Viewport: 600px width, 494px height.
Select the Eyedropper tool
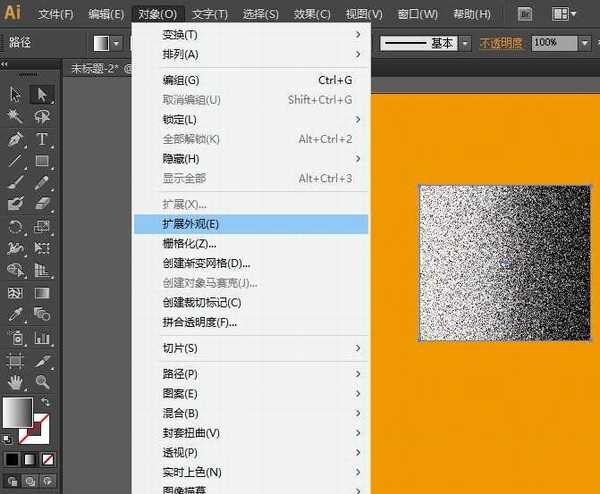pos(16,315)
